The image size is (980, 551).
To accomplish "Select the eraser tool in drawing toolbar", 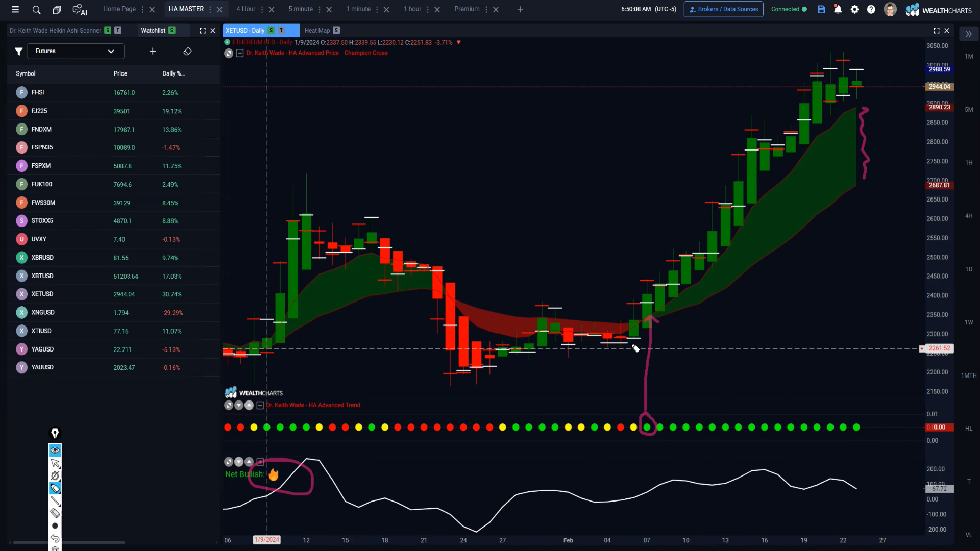I will click(55, 513).
